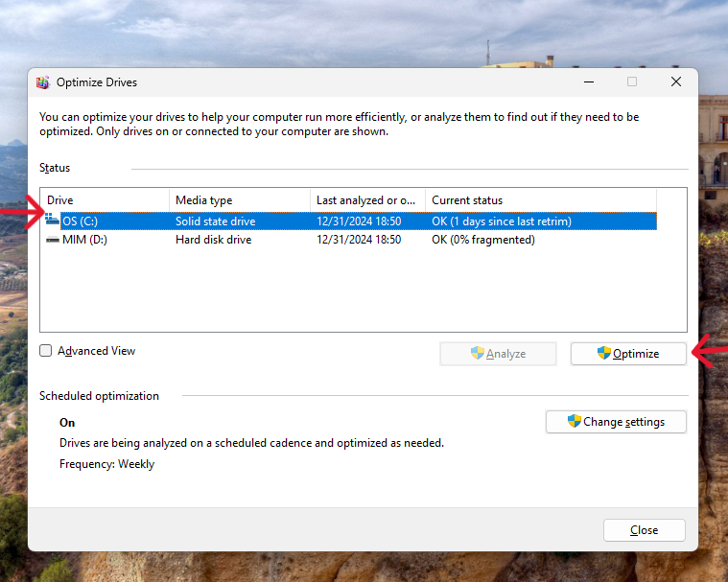The width and height of the screenshot is (728, 582).
Task: Select the MIM (D:) drive name
Action: click(84, 240)
